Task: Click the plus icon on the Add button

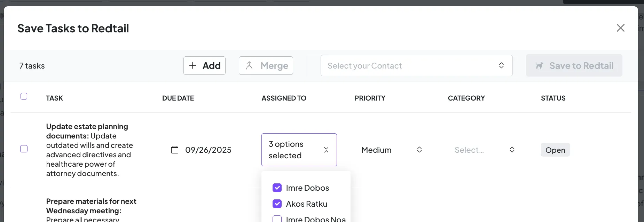Action: tap(193, 65)
